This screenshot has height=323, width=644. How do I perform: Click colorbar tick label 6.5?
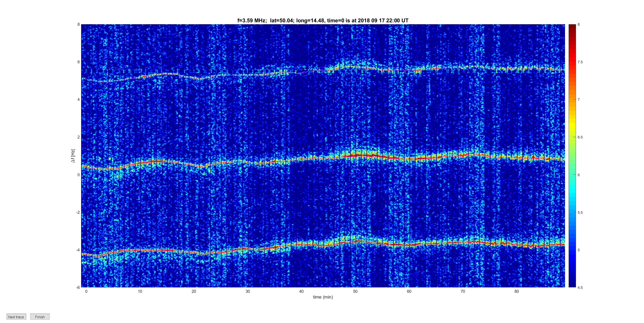click(580, 137)
